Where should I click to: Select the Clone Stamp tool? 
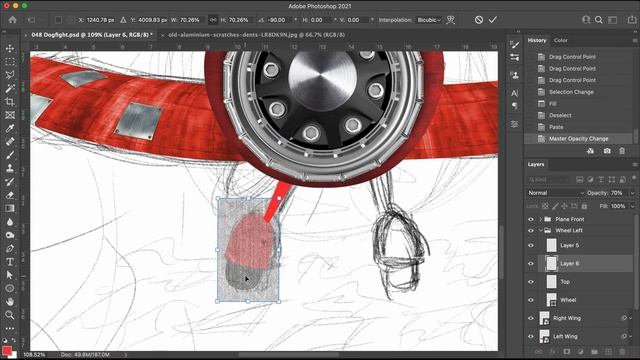coord(10,168)
